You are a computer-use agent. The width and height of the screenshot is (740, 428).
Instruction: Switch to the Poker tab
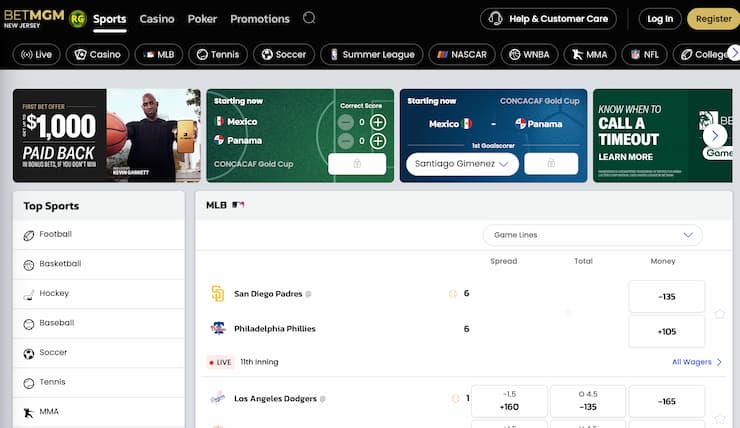coord(202,19)
